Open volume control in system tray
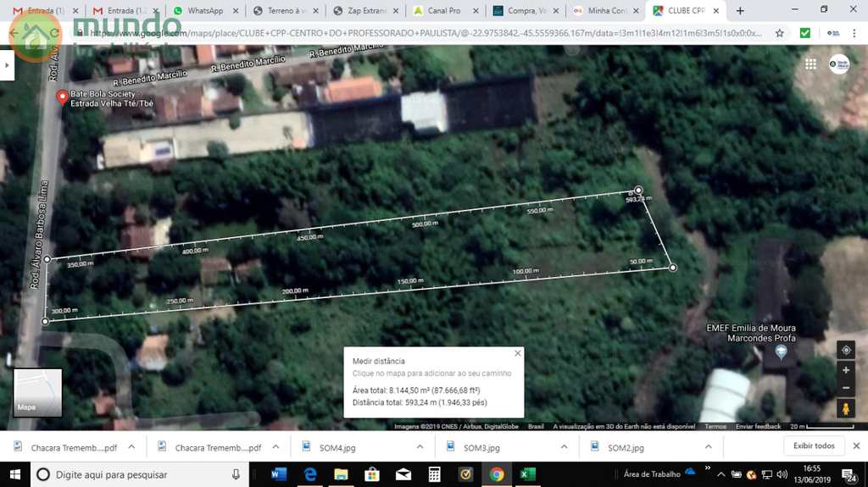Viewport: 868px width, 487px height. (782, 474)
